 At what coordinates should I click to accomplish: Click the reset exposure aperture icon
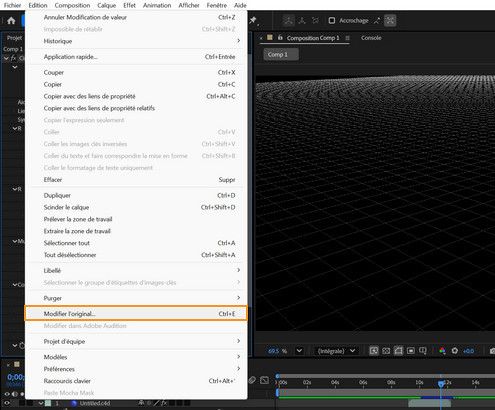(455, 351)
